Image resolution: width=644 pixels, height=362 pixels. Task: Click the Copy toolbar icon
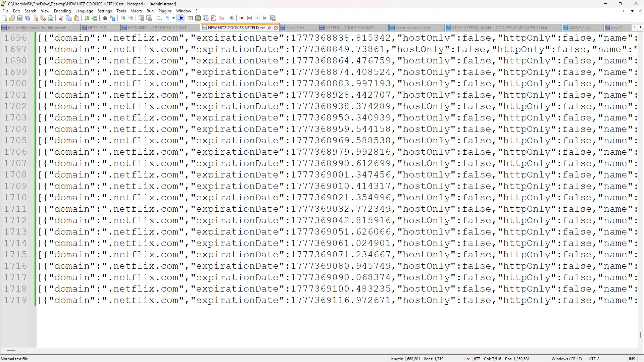(69, 18)
